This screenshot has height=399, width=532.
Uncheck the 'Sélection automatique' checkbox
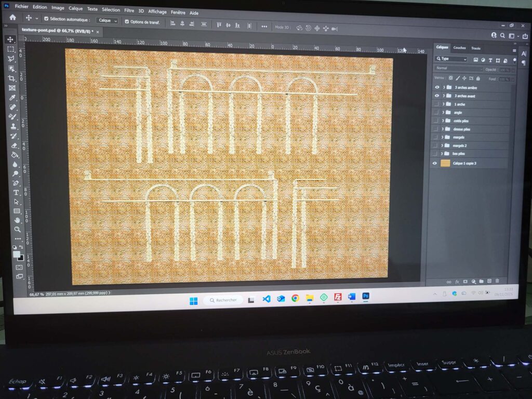coord(46,20)
